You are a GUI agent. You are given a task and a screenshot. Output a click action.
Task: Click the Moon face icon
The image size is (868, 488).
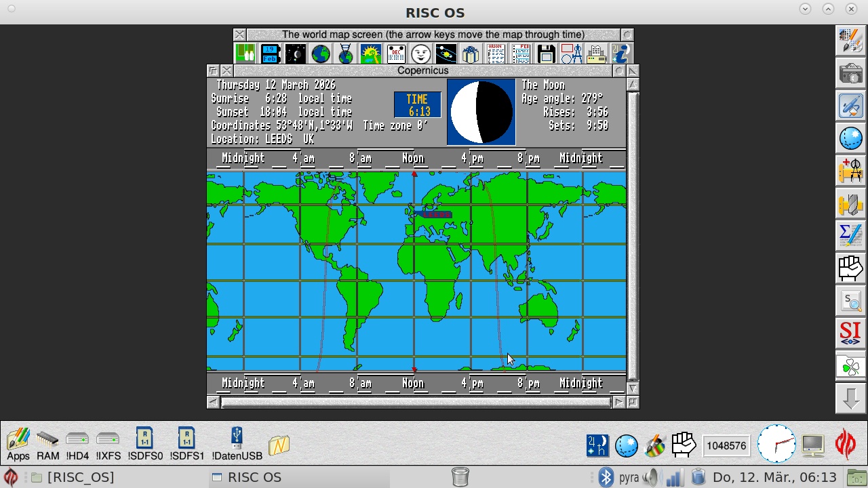click(x=420, y=54)
